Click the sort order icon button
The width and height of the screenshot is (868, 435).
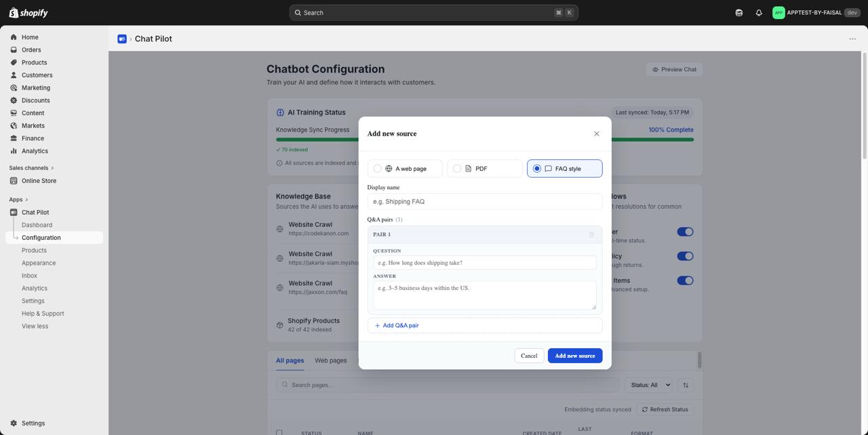[686, 385]
